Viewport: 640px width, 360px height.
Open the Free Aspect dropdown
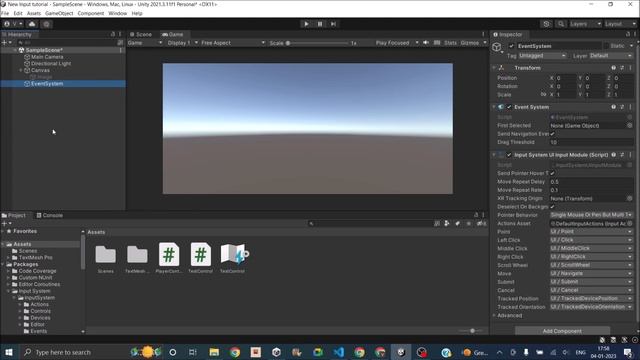(x=232, y=43)
